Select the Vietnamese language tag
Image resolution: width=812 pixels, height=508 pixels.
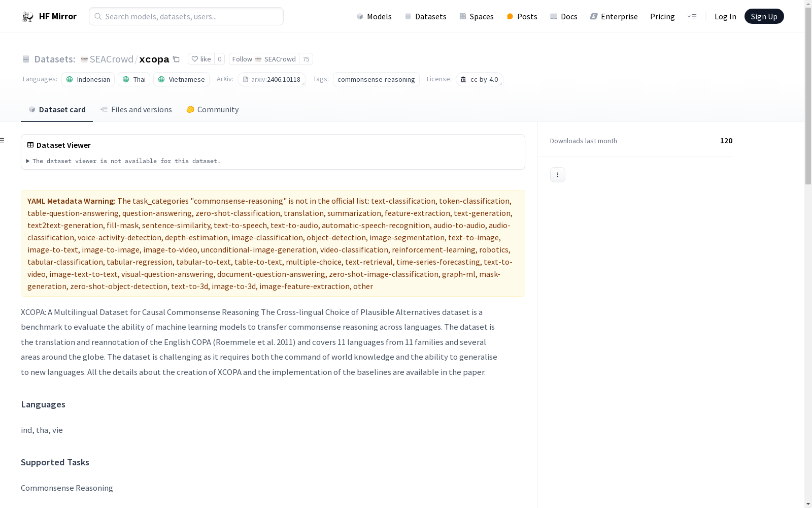click(181, 79)
